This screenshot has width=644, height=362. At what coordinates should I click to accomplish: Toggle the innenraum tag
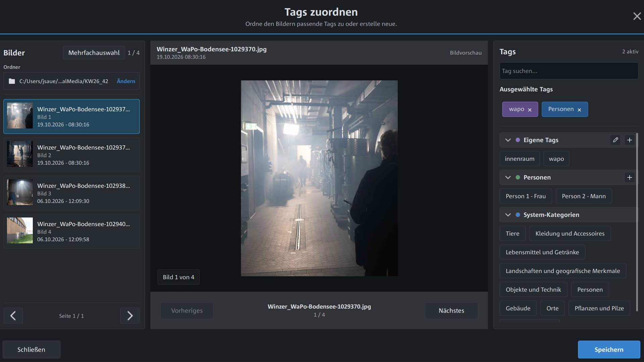520,159
